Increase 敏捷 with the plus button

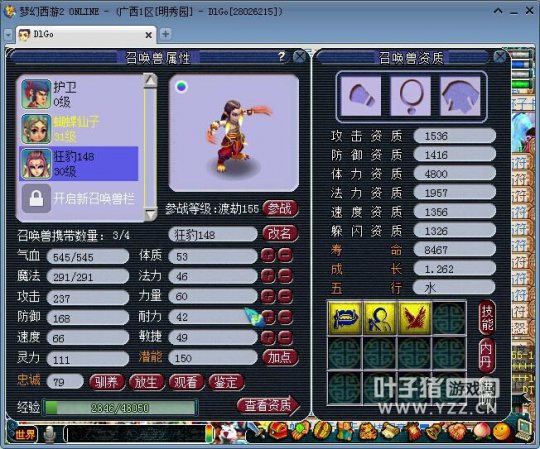268,337
